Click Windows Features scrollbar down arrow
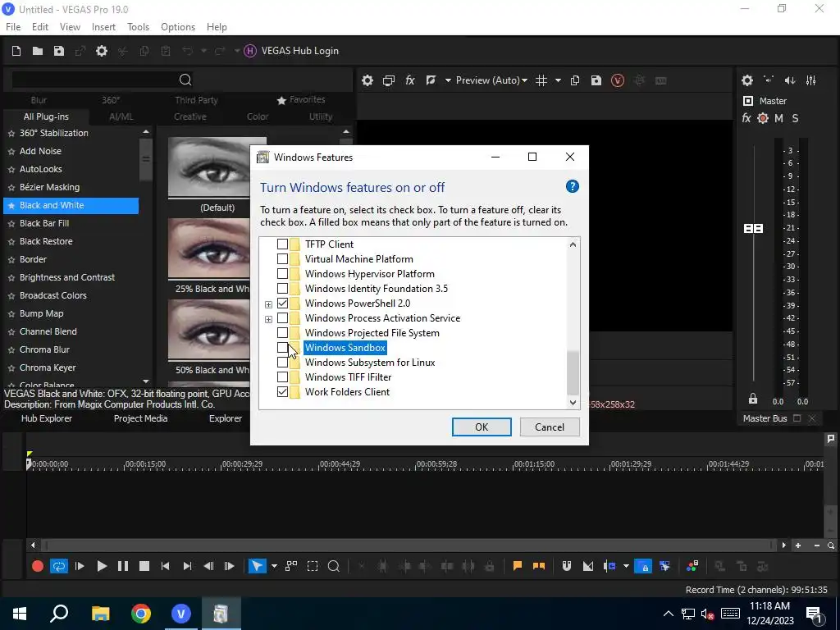Image resolution: width=840 pixels, height=630 pixels. 573,402
